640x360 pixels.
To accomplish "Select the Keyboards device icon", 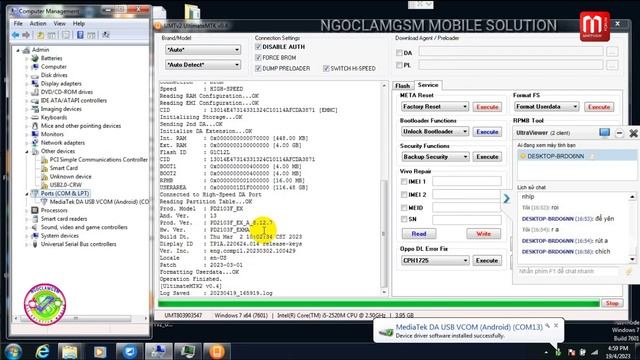I will click(x=35, y=117).
